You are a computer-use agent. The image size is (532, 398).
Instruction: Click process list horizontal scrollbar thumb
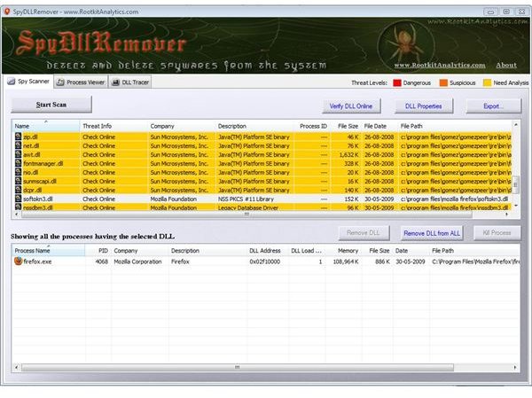238,367
